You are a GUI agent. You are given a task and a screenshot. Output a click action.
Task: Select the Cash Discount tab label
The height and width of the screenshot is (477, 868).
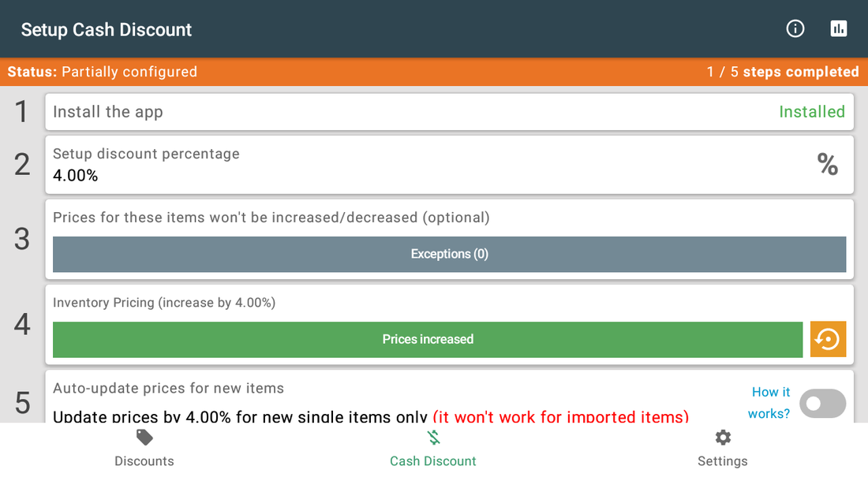[x=433, y=461]
